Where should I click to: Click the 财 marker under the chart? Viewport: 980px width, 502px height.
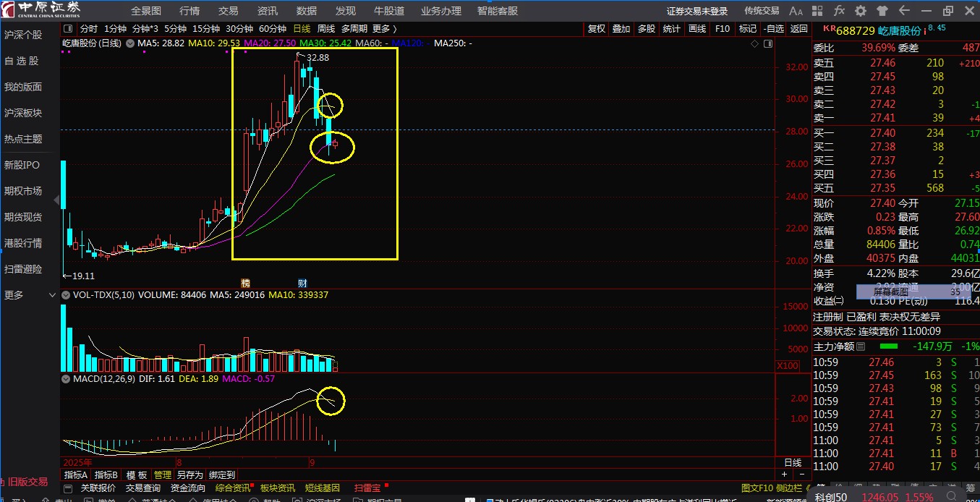[x=302, y=281]
